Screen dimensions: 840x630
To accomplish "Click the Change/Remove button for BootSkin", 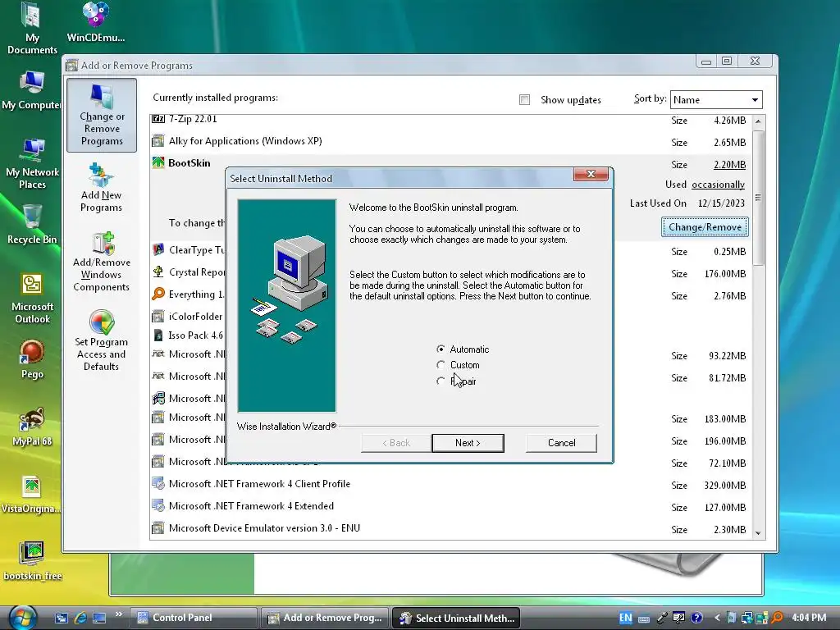I will (705, 227).
